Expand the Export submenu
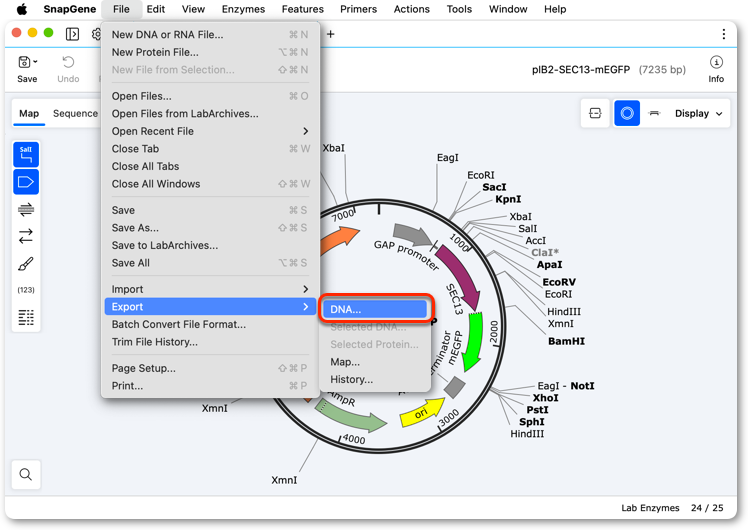 coord(210,307)
